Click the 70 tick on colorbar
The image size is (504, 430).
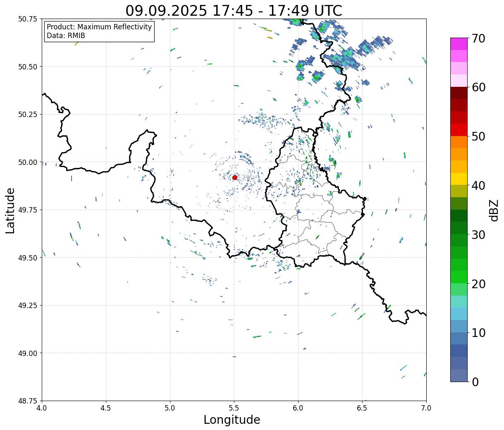pyautogui.click(x=478, y=38)
